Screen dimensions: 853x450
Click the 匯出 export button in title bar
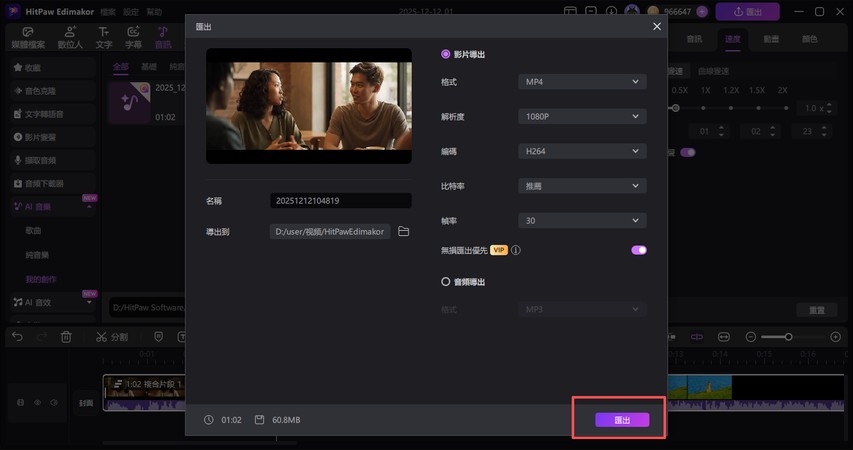coord(747,11)
